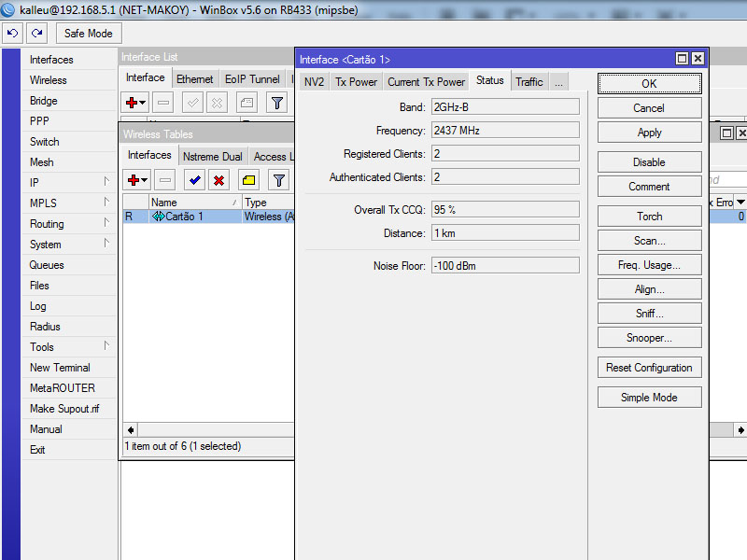Open the column dropdown arrow at table's right edge
747x560 pixels.
click(740, 202)
